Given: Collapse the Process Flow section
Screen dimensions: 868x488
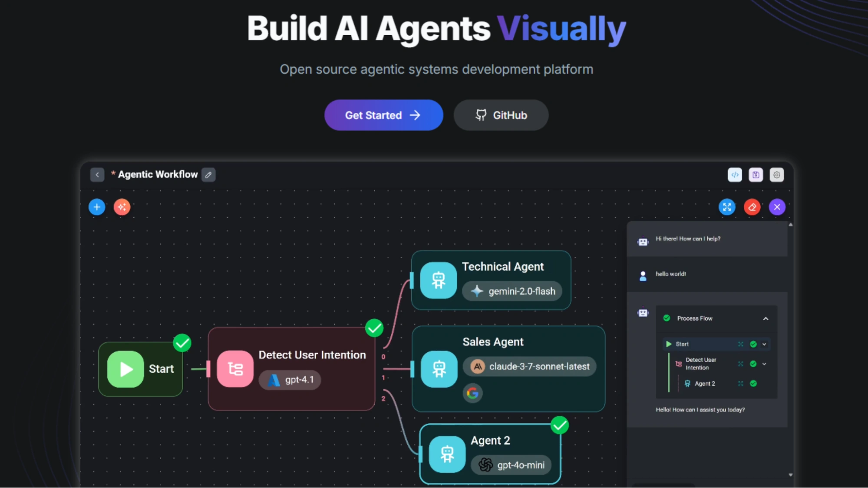Looking at the screenshot, I should 766,319.
